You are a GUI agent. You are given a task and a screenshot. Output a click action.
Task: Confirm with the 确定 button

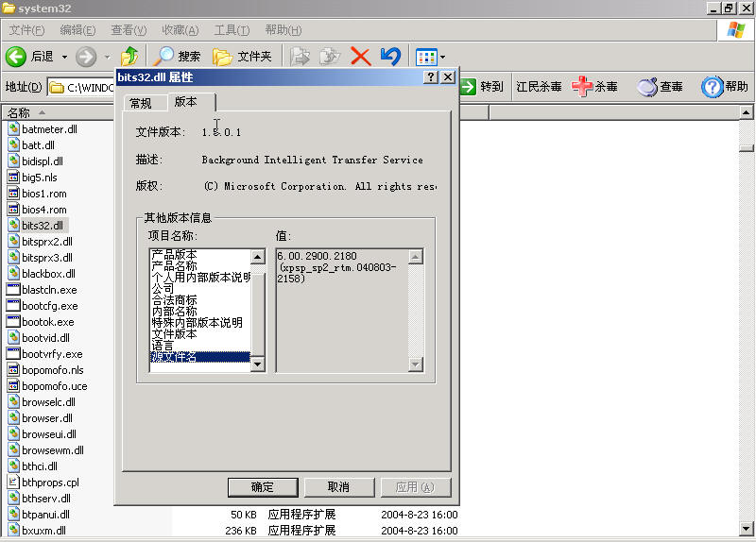coord(263,487)
